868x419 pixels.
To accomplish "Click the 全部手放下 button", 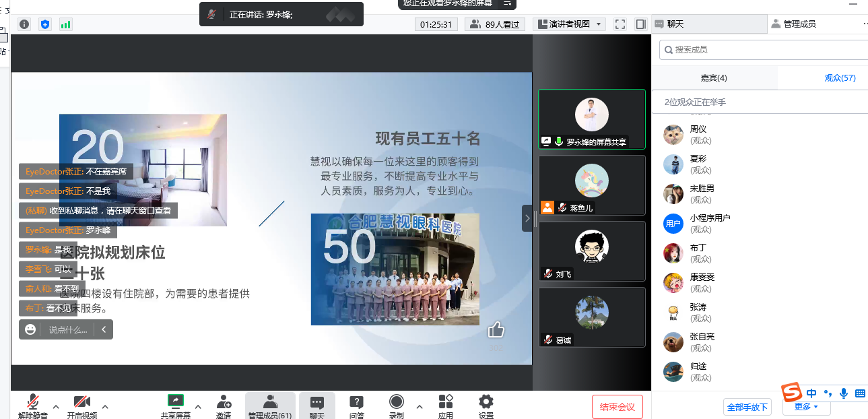I will 747,408.
